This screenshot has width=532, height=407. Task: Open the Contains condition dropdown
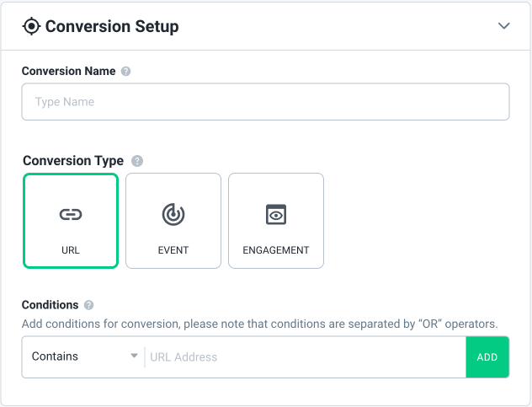click(82, 356)
